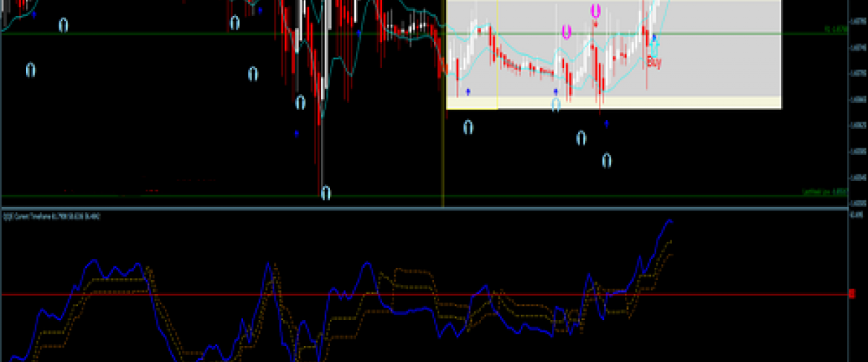The width and height of the screenshot is (868, 362).
Task: Select the peak of the blue indicator line
Action: (x=670, y=220)
